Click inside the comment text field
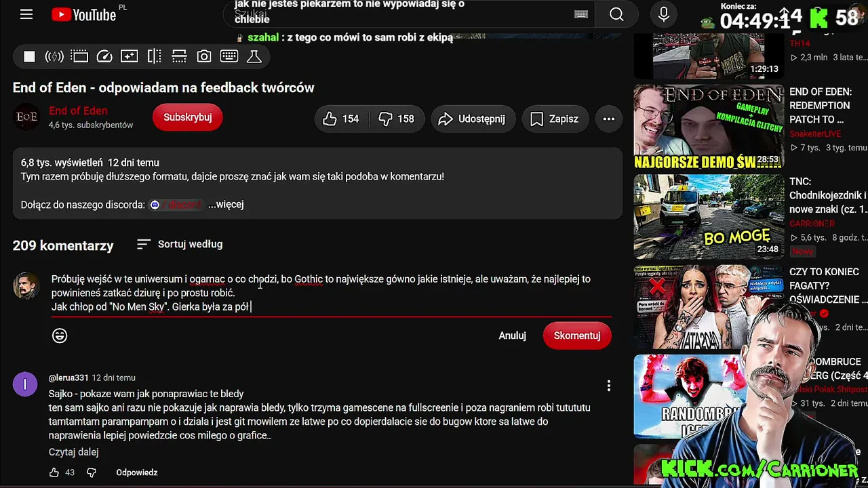The height and width of the screenshot is (488, 868). (x=331, y=293)
